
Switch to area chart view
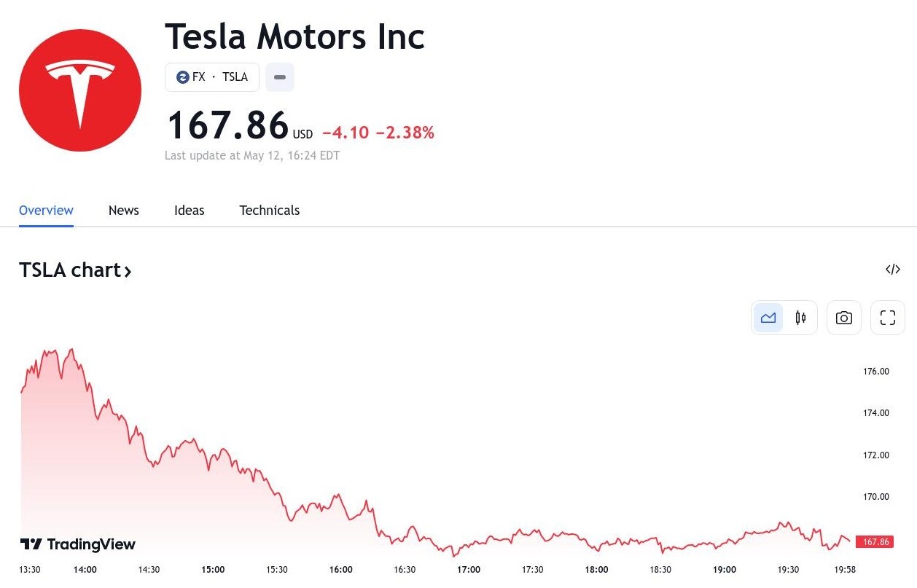click(768, 318)
